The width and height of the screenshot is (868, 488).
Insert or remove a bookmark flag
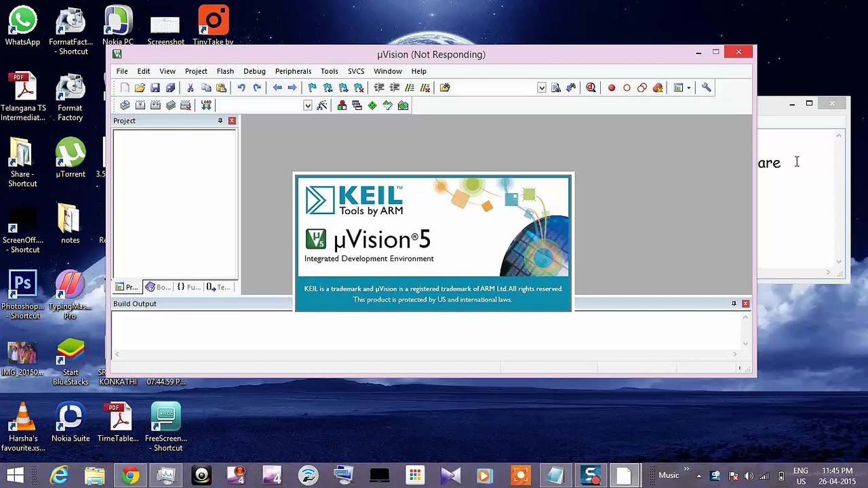(x=313, y=87)
